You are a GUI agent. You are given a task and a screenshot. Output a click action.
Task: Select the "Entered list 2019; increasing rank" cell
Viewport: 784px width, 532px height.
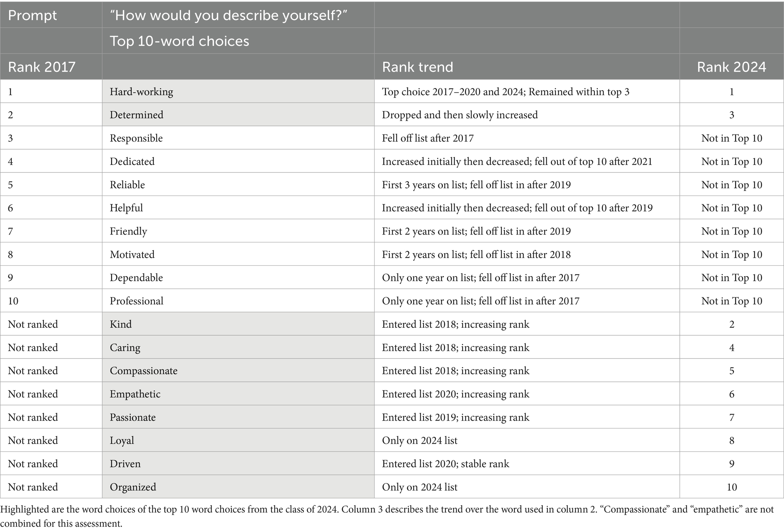tap(455, 417)
